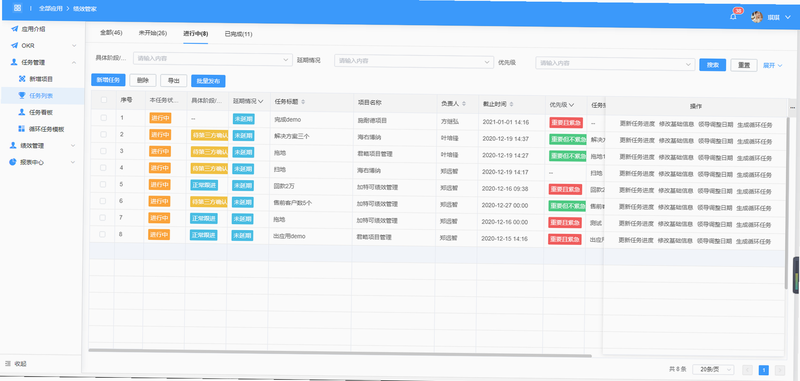Tick checkbox for row 6 售前客户数5个

[103, 201]
